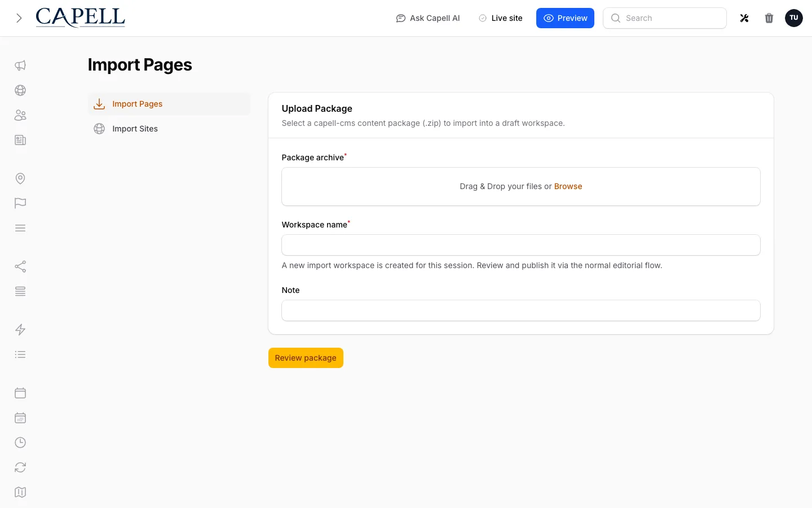The width and height of the screenshot is (812, 508).
Task: Click the refresh arrows sidebar icon
Action: [x=20, y=467]
